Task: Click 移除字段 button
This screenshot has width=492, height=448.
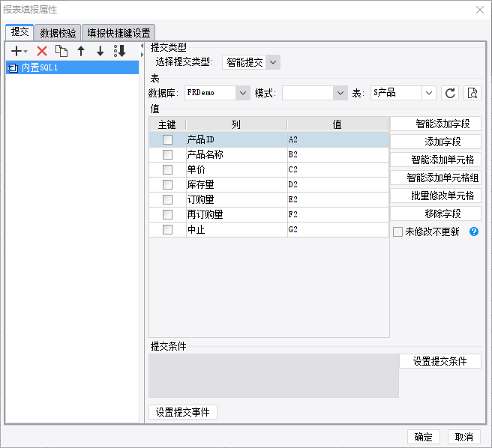Action: (x=436, y=214)
